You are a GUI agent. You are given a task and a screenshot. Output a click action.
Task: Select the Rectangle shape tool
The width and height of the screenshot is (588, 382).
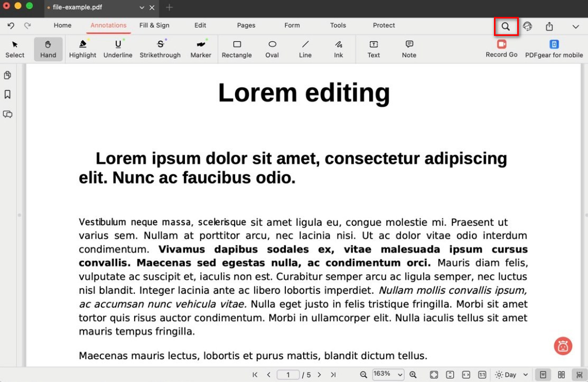(x=237, y=49)
